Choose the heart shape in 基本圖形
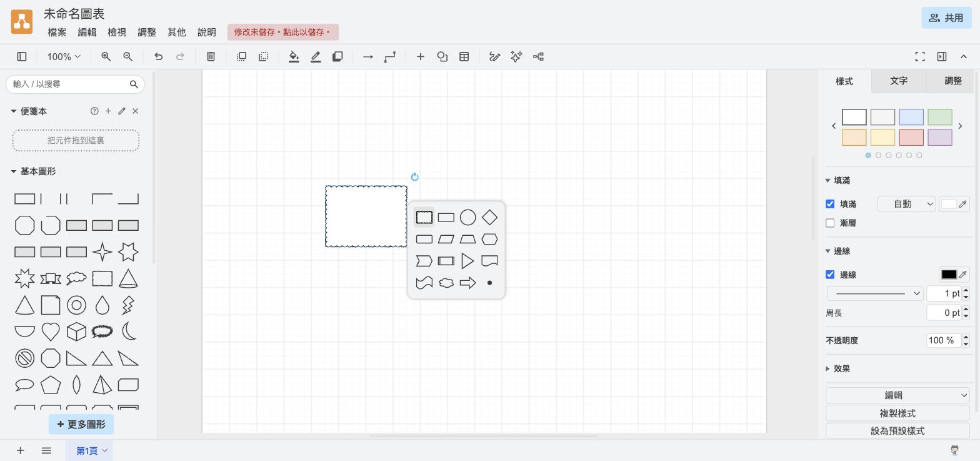The width and height of the screenshot is (980, 461). coord(51,332)
